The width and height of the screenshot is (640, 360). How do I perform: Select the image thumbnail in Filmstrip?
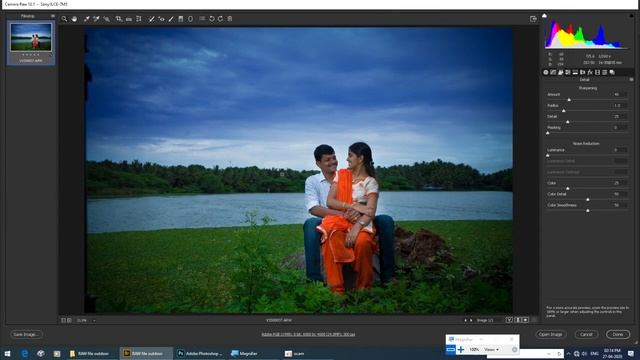pyautogui.click(x=31, y=37)
